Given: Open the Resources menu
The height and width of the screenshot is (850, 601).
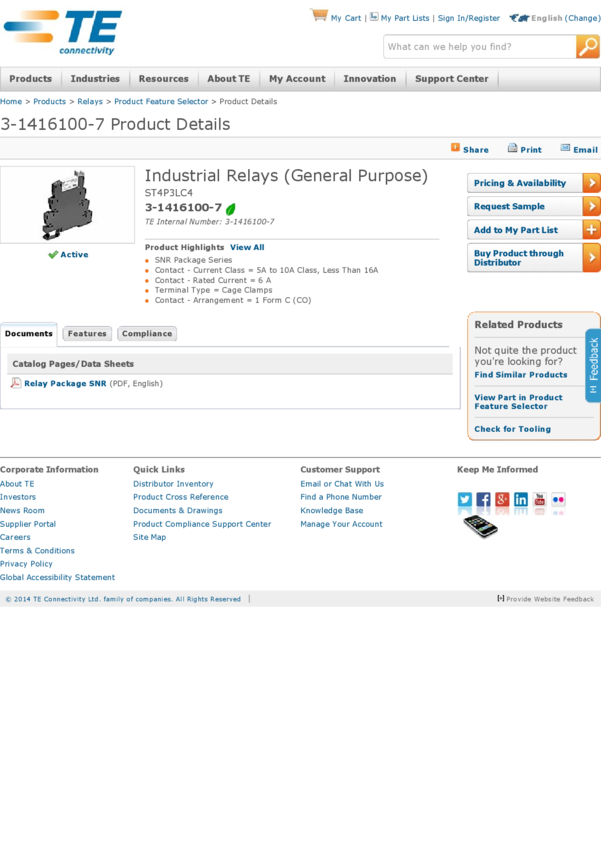Looking at the screenshot, I should (164, 79).
